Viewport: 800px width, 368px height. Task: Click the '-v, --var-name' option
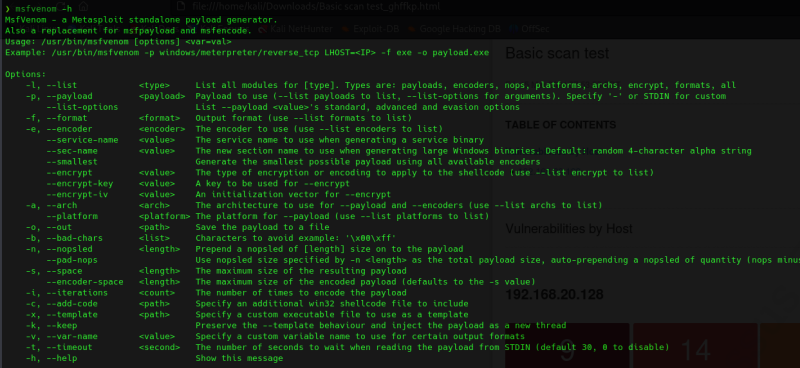coord(61,336)
